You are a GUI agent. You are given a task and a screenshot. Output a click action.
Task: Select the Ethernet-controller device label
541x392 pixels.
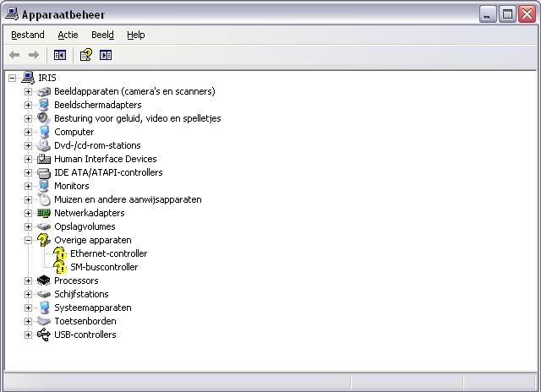[x=109, y=253]
